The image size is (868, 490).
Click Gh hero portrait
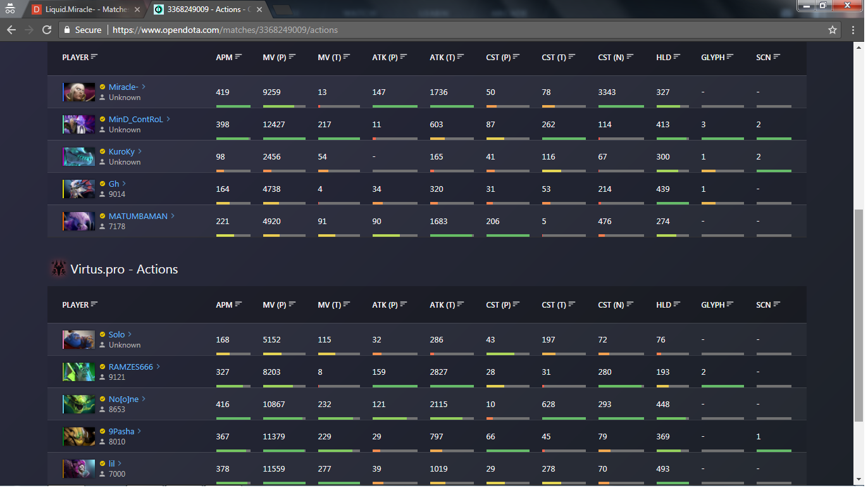pyautogui.click(x=78, y=189)
